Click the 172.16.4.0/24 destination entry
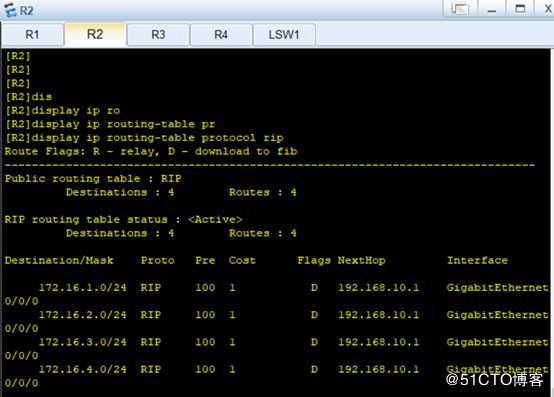This screenshot has height=397, width=554. pyautogui.click(x=83, y=369)
